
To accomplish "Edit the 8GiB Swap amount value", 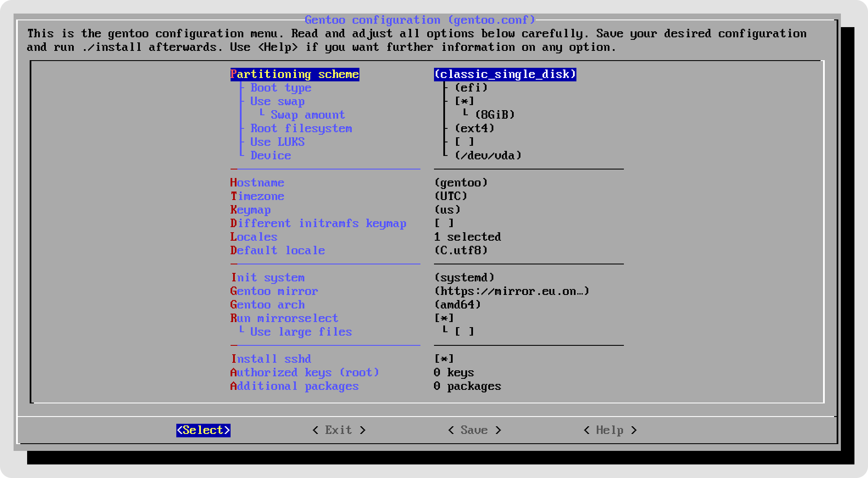I will (495, 115).
